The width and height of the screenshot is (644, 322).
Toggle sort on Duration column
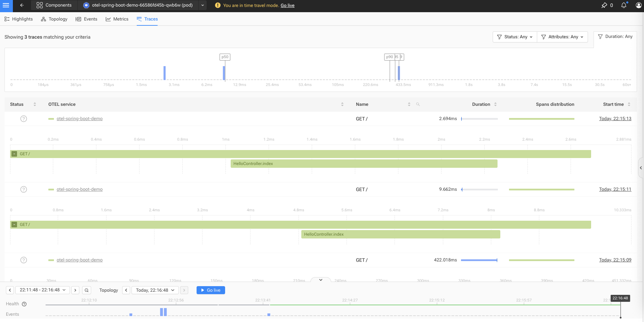[495, 104]
